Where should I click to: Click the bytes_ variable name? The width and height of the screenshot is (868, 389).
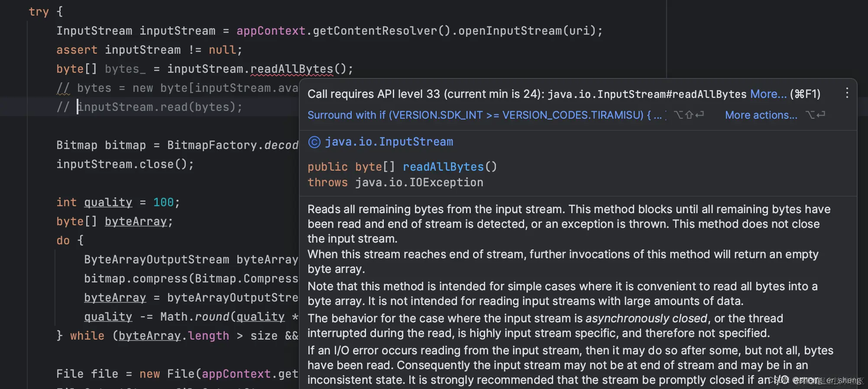[125, 69]
